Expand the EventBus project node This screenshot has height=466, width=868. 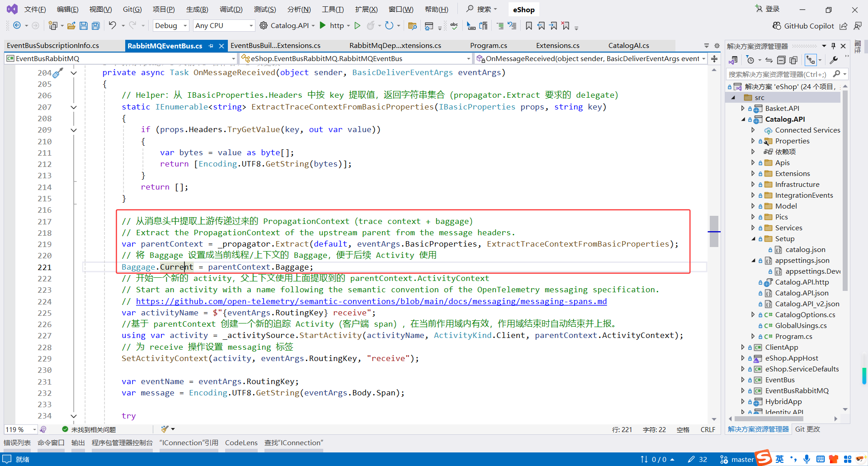coord(744,380)
